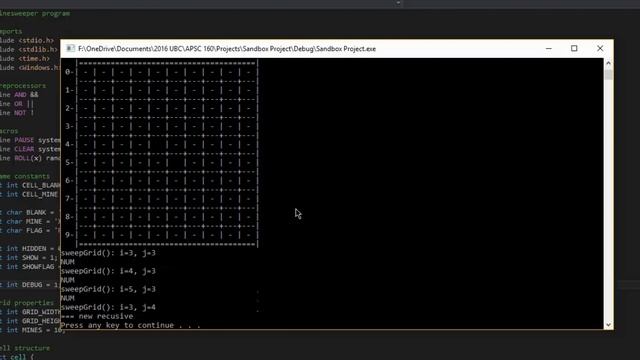Click the "OR ||" define line in editor
640x360 pixels.
[x=17, y=104]
